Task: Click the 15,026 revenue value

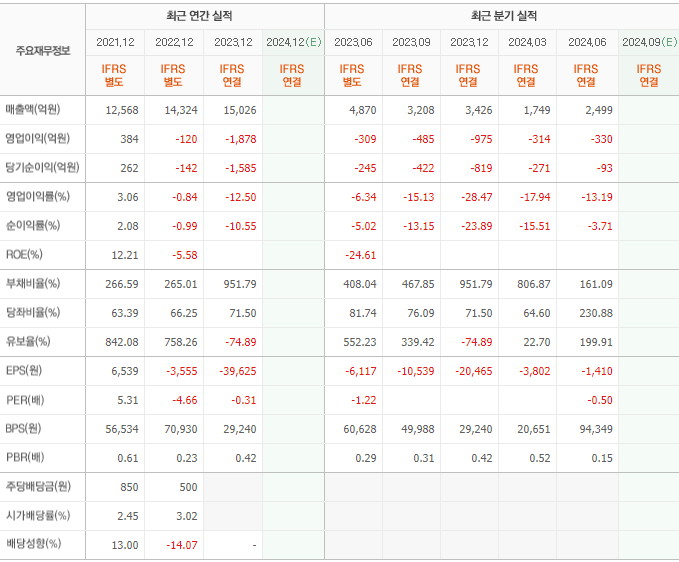Action: tap(240, 110)
